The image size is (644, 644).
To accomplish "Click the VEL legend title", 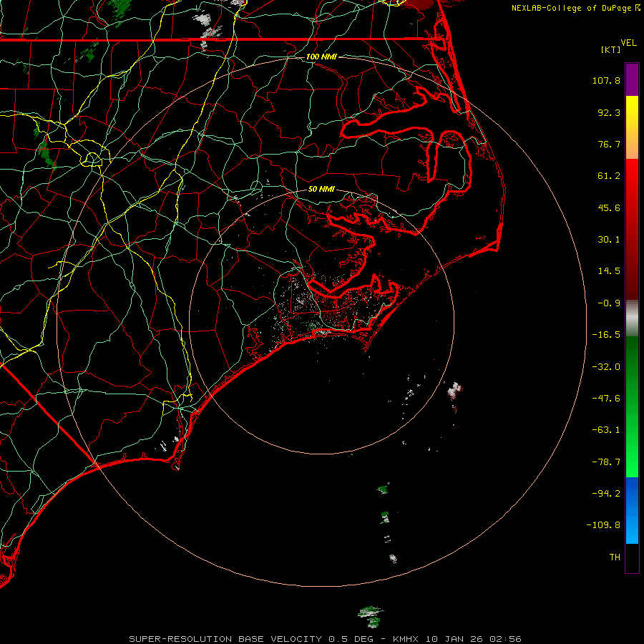I will (x=629, y=43).
